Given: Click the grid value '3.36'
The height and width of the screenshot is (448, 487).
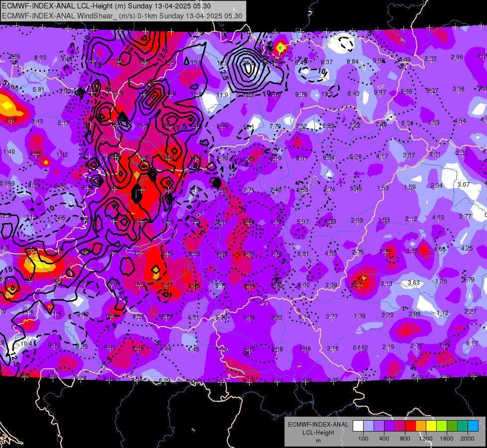Looking at the screenshot, I should pos(459,89).
